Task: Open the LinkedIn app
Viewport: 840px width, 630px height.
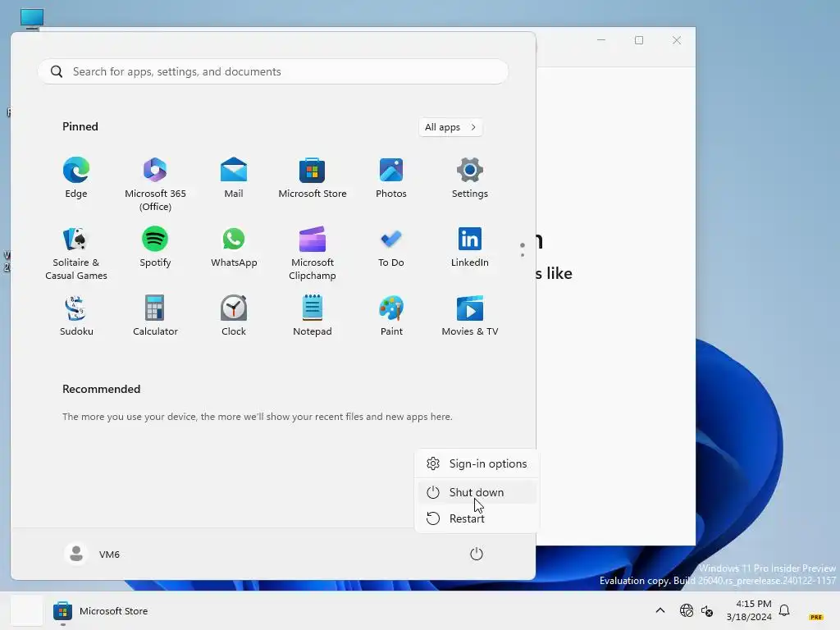Action: (x=470, y=246)
